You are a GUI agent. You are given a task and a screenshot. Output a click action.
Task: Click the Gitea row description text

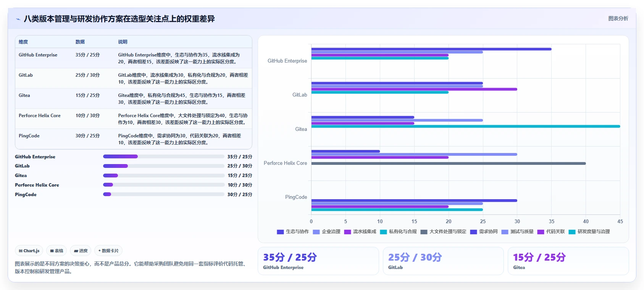(x=182, y=99)
